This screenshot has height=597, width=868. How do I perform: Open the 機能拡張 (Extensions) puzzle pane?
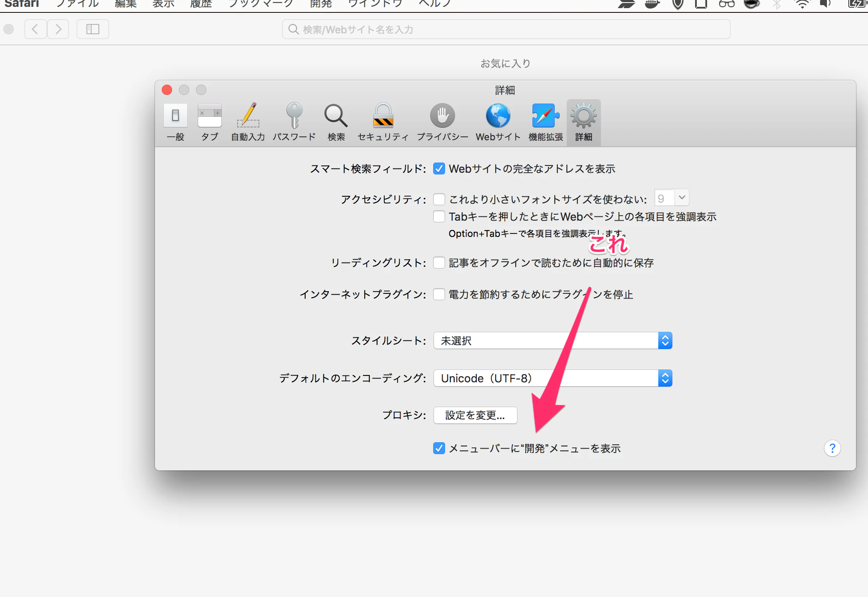(x=546, y=123)
